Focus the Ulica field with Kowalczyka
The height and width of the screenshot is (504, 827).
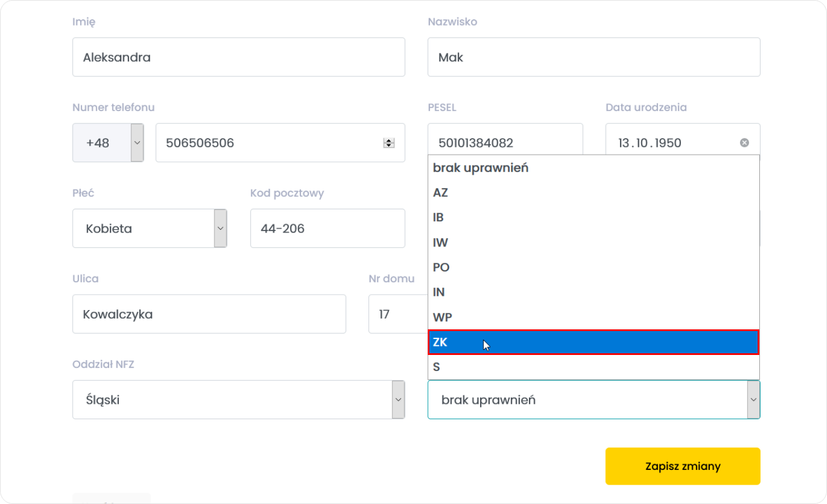209,314
